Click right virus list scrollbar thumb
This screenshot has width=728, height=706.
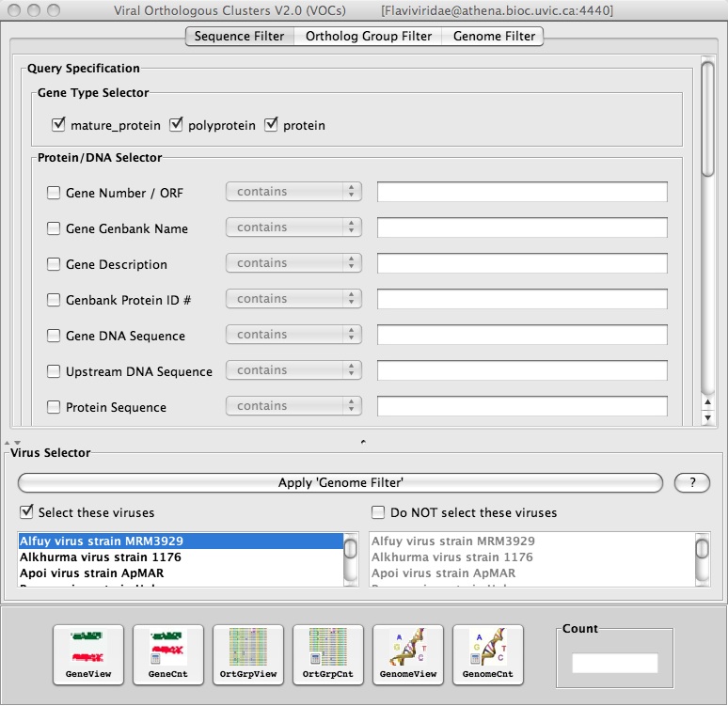pos(703,549)
